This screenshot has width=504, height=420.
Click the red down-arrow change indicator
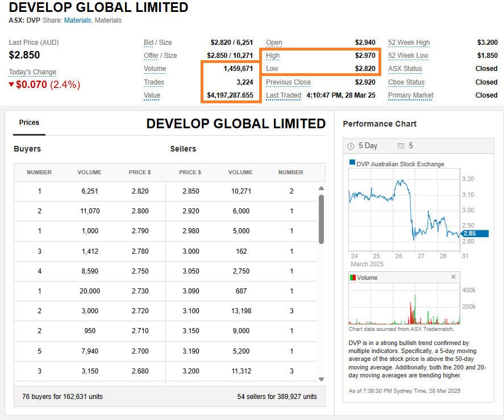click(11, 85)
